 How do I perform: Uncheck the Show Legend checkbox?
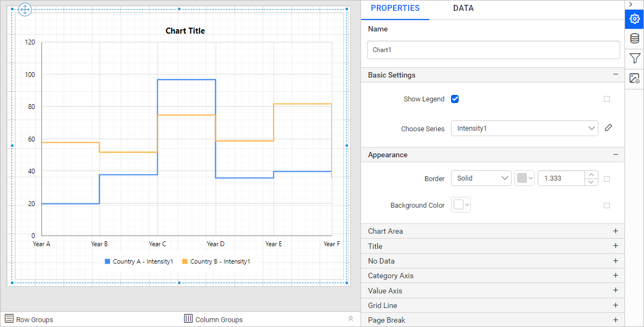tap(455, 99)
